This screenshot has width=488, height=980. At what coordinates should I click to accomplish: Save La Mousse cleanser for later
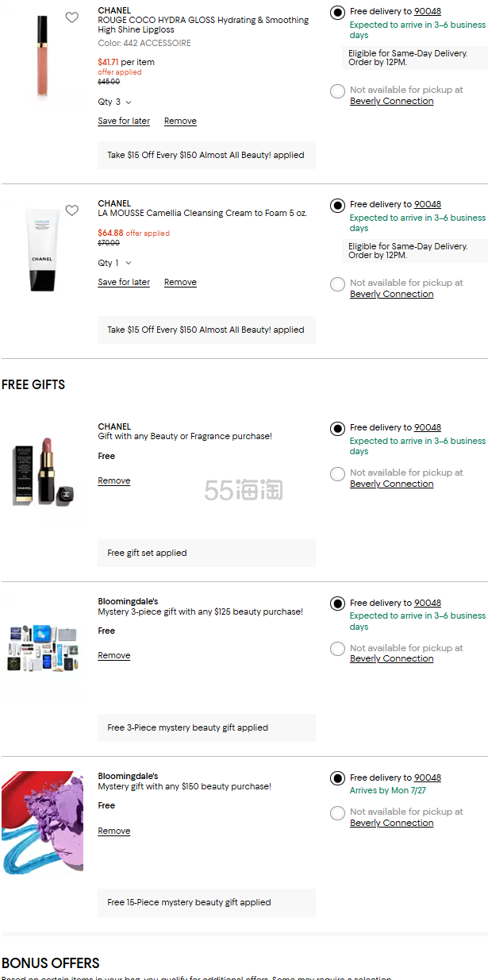point(124,283)
